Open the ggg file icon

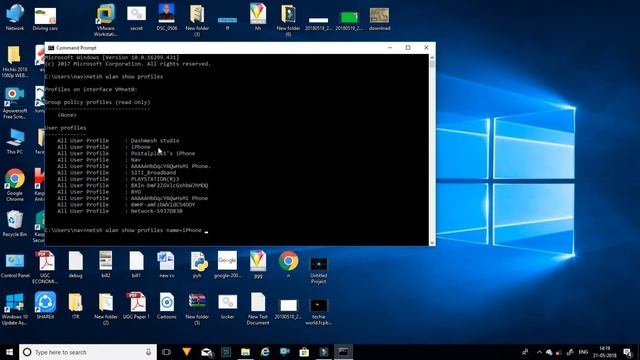pos(258,264)
